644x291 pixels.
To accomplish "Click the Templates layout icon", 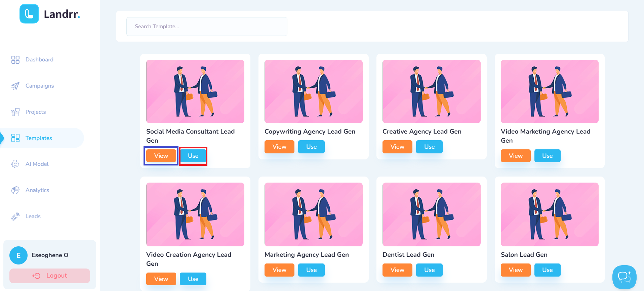I will click(15, 138).
